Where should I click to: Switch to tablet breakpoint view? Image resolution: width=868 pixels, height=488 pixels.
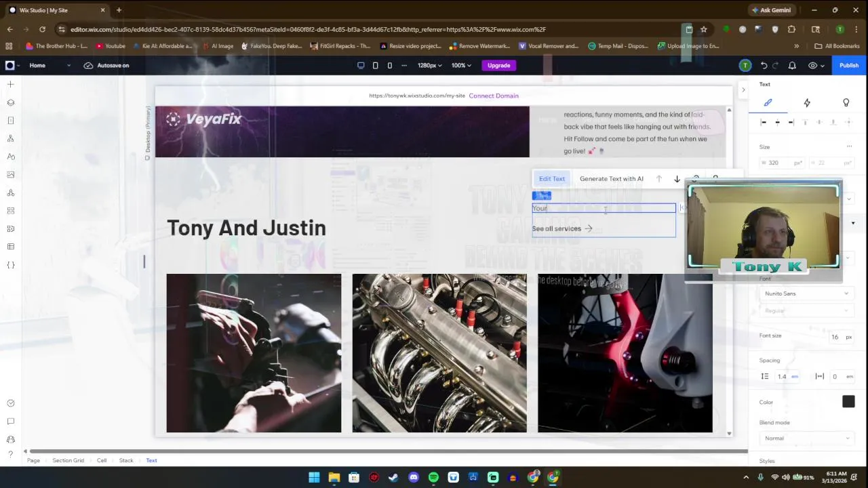pyautogui.click(x=376, y=65)
